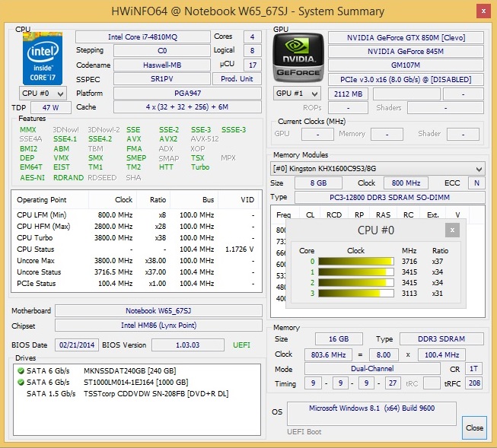Image resolution: width=497 pixels, height=448 pixels.
Task: Open the GPU #1 selector dropdown
Action: [x=297, y=94]
